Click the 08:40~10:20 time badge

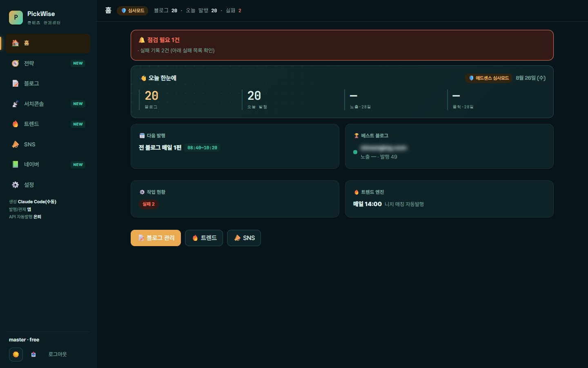(x=203, y=148)
